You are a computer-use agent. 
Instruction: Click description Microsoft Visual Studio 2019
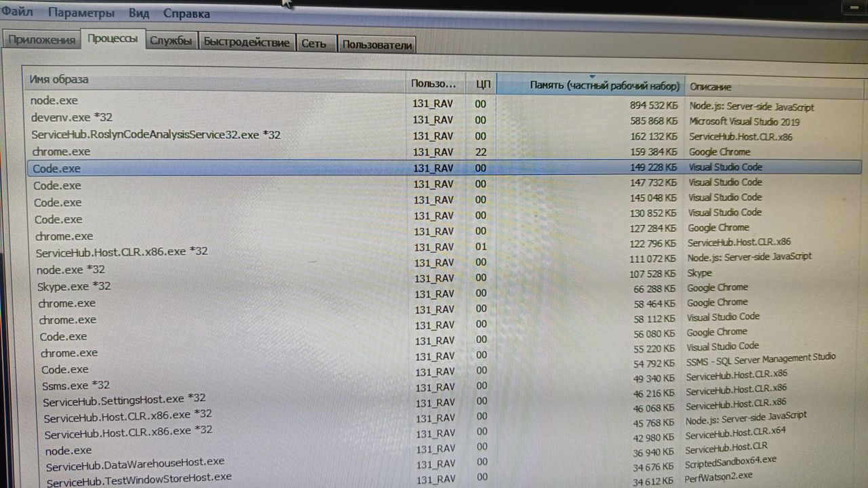(x=745, y=122)
